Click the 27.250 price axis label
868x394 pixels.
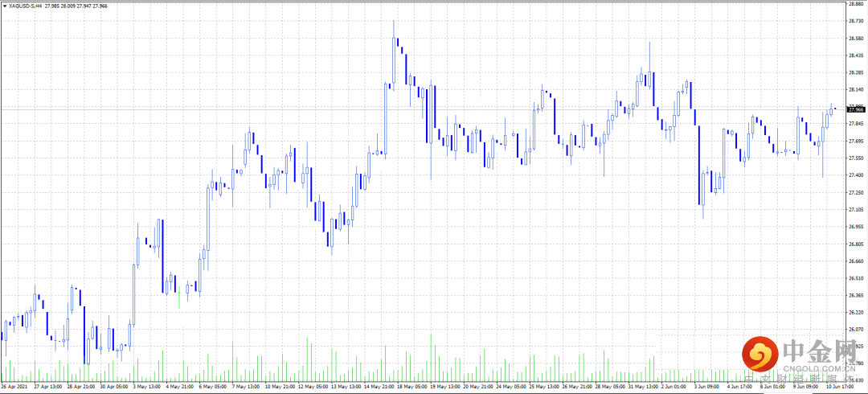coord(856,192)
